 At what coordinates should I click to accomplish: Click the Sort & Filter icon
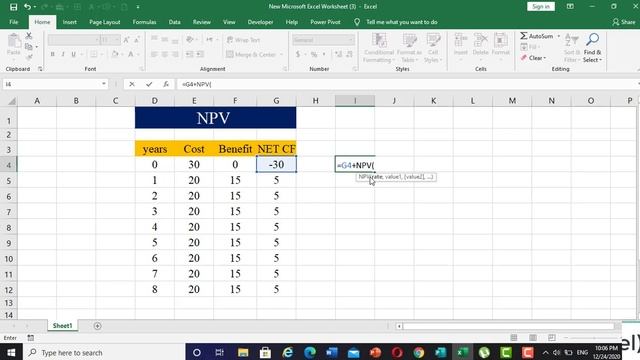[x=571, y=41]
